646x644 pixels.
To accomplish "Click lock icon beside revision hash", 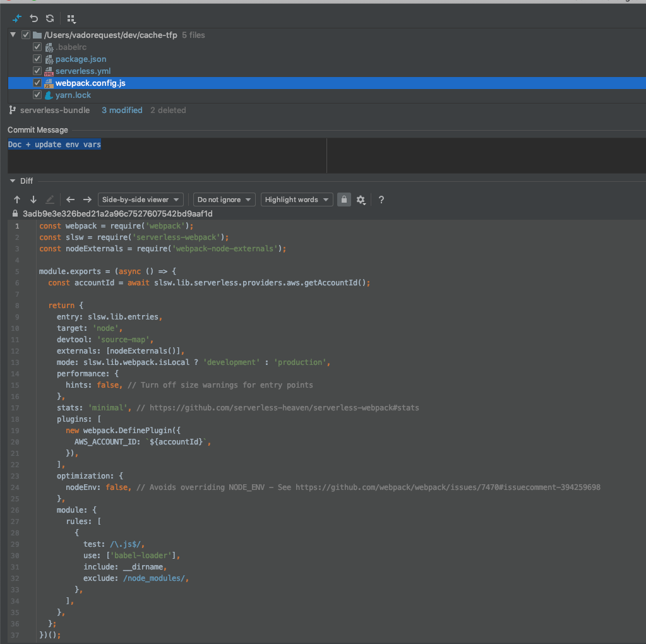I will click(x=15, y=213).
